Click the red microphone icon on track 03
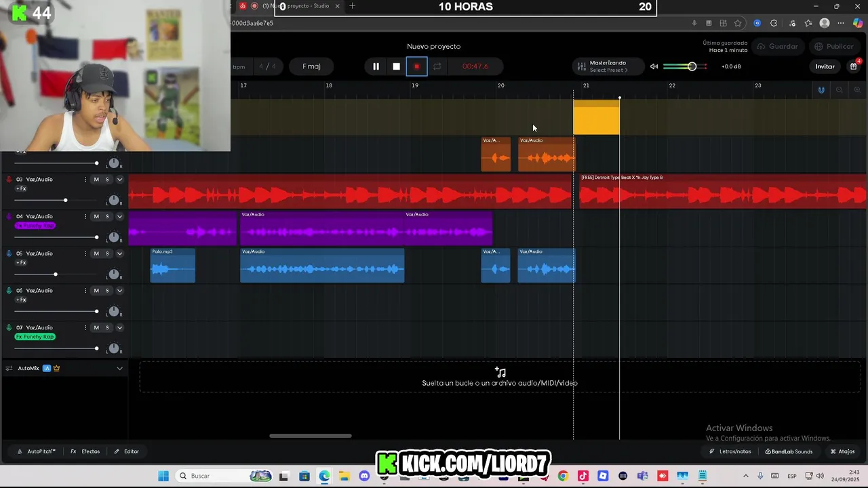 coord(9,180)
